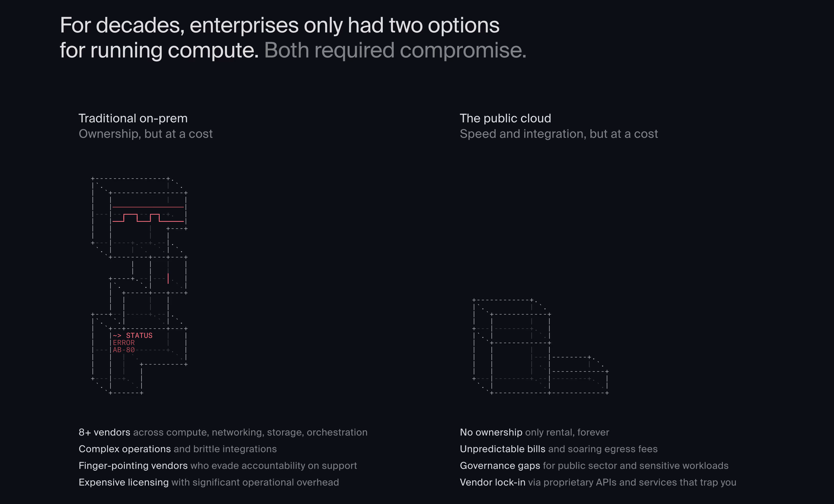Select the 'Traditional on-prem' heading
834x504 pixels.
(133, 118)
